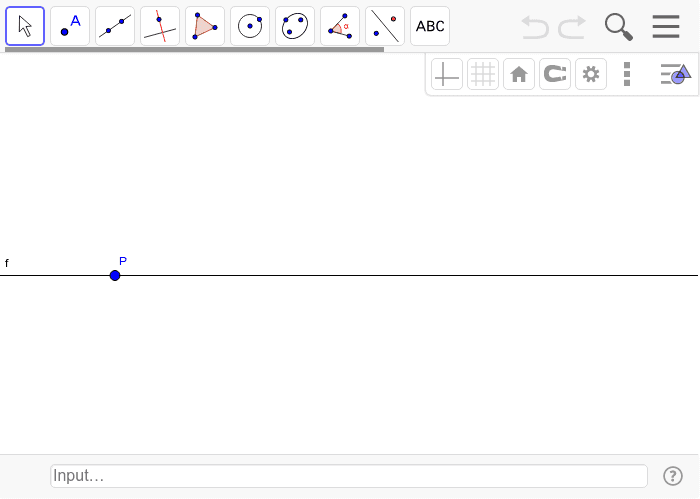Click the Redo arrow
This screenshot has height=499, width=700.
(x=572, y=27)
